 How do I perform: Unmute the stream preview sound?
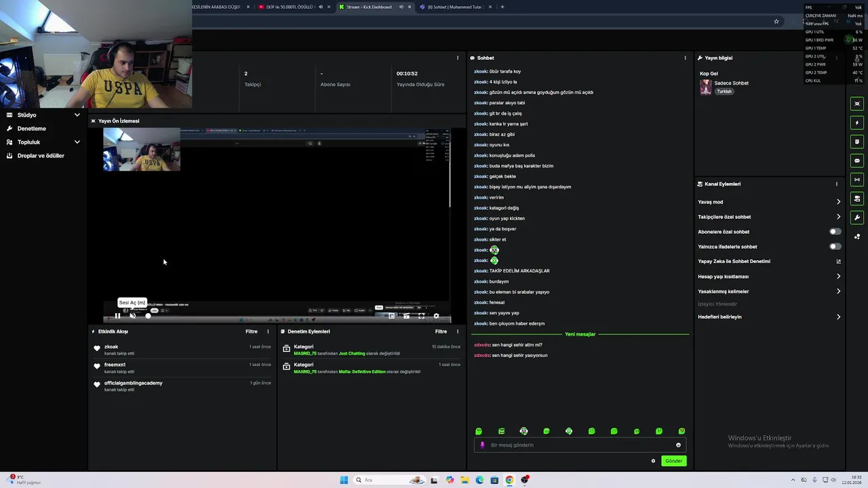click(x=132, y=315)
